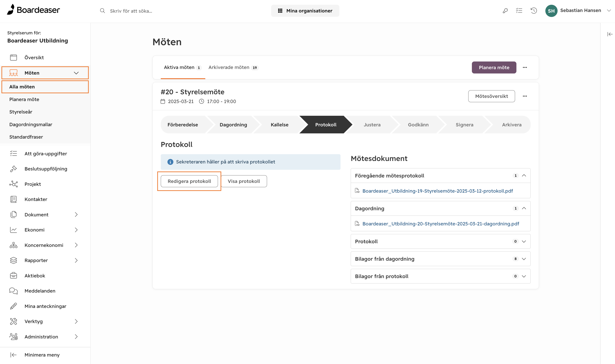Click the Ekonomi chart icon

pos(14,230)
